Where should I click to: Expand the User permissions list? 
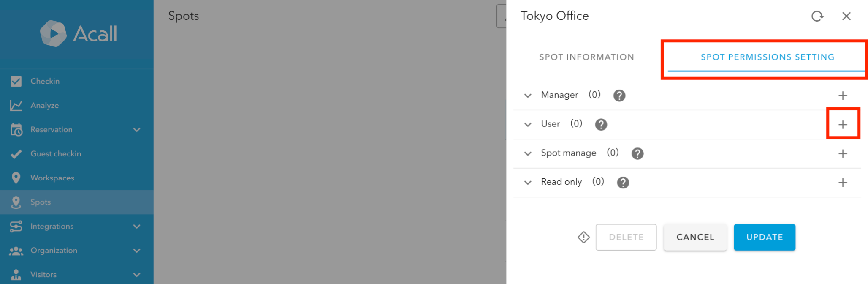coord(528,125)
